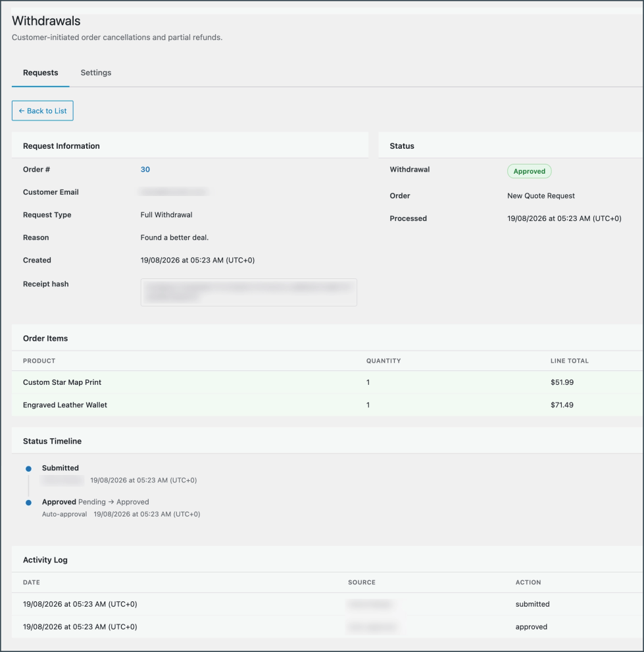644x652 pixels.
Task: Click the Submitted timeline marker dot
Action: 28,468
